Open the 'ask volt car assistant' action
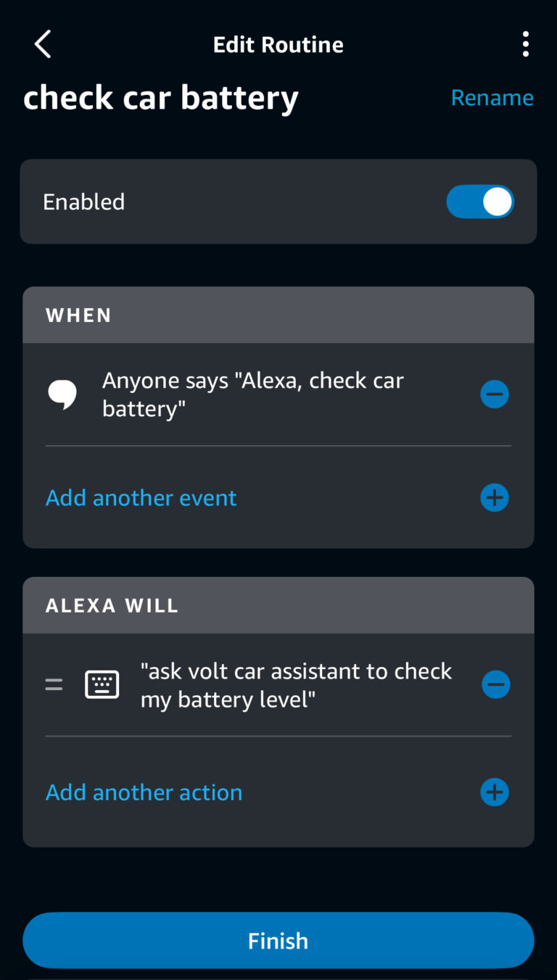The width and height of the screenshot is (557, 980). tap(296, 685)
